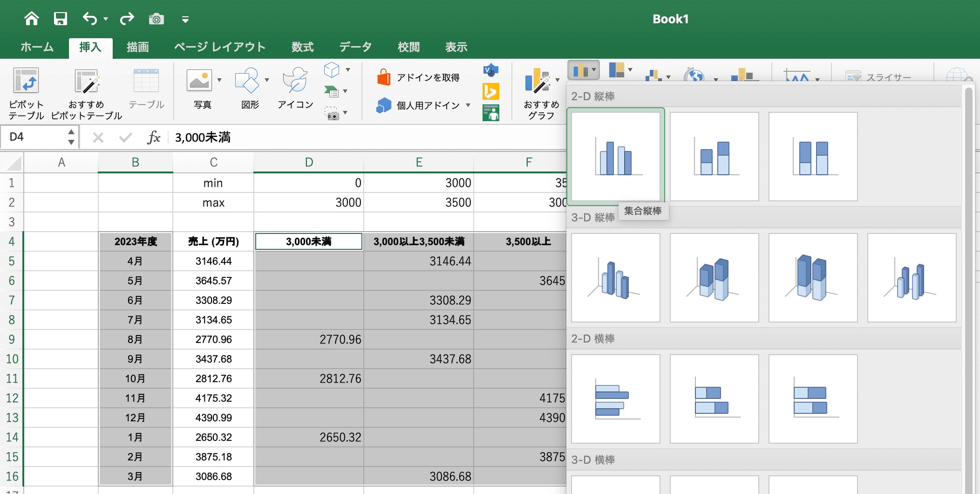Select column D header
The image size is (980, 494).
pos(309,162)
